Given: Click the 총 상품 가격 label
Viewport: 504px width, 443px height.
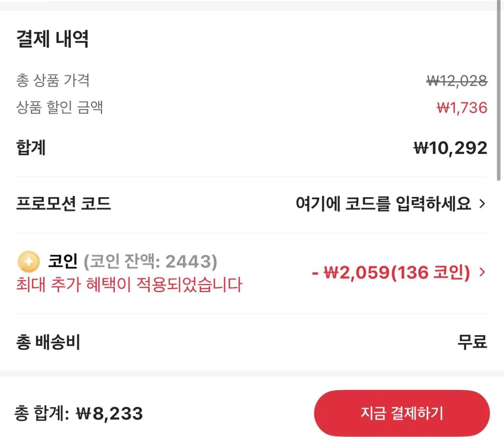Looking at the screenshot, I should tap(53, 80).
